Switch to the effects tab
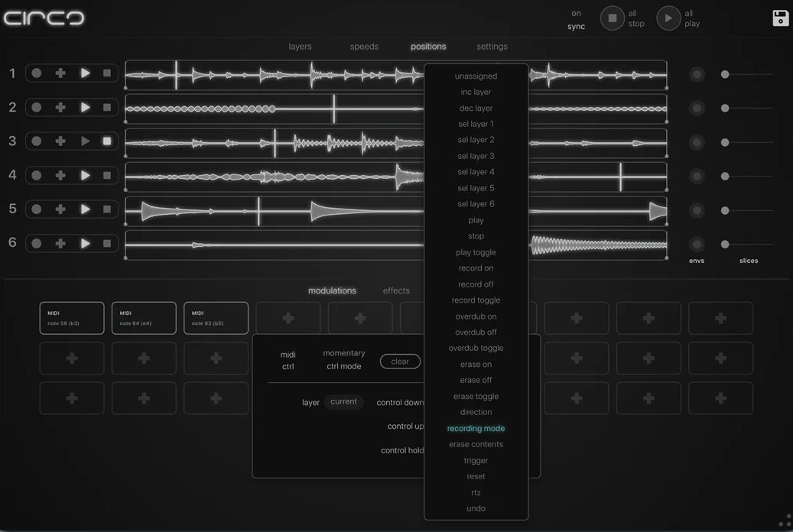The height and width of the screenshot is (532, 793). click(x=396, y=290)
